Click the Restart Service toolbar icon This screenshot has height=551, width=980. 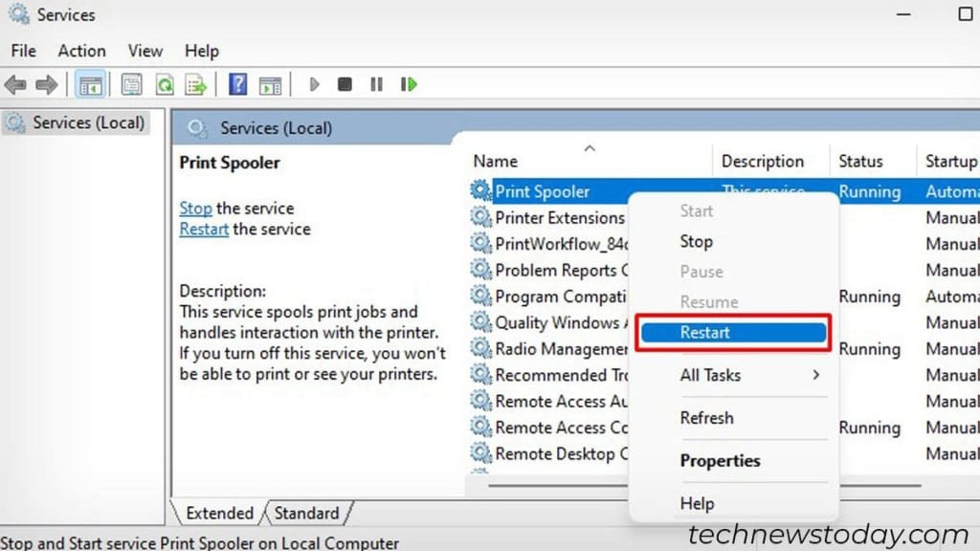(409, 84)
